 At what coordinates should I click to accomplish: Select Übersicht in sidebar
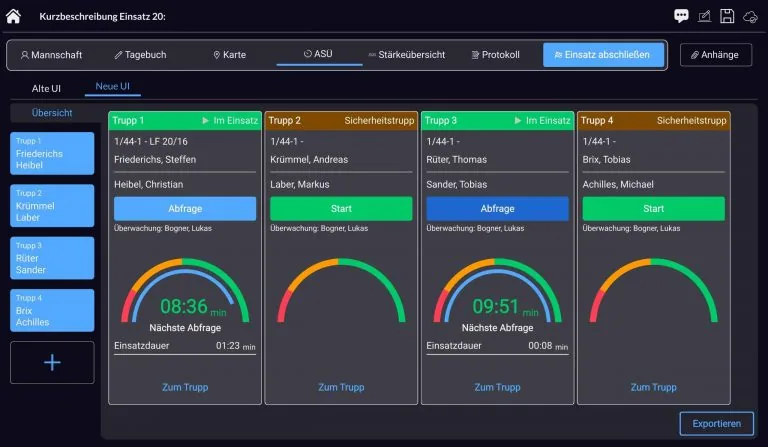coord(52,113)
